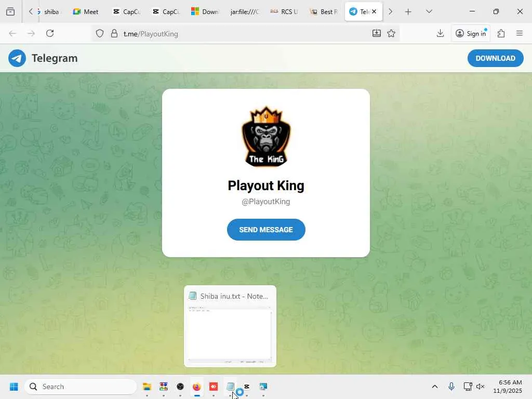Reload the current page
The image size is (532, 399).
[x=50, y=33]
